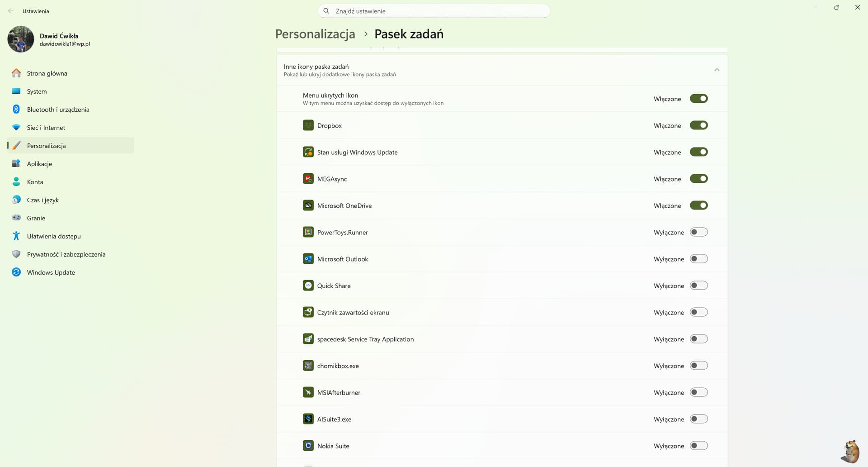Click the Znajdź ustawienie search field
The height and width of the screenshot is (467, 868).
click(434, 11)
